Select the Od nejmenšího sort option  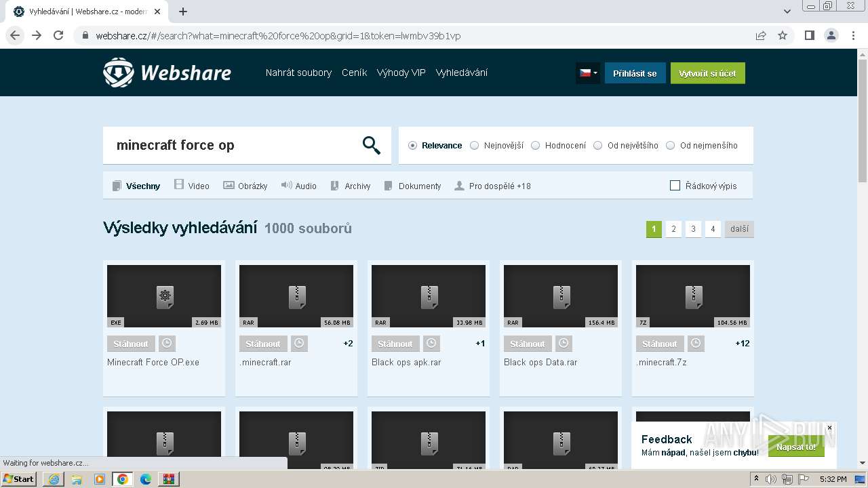(701, 146)
